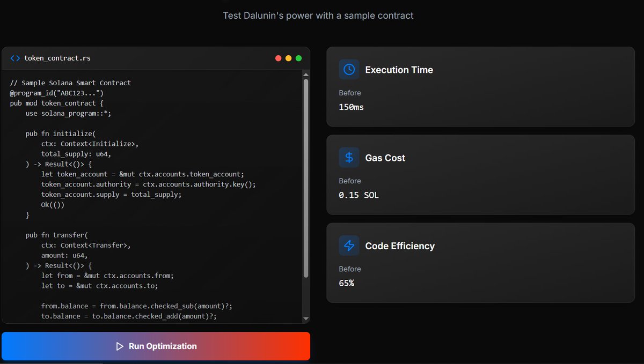Click the 'let token_account = &mut' line
Viewport: 644px width, 364px height.
tap(143, 174)
